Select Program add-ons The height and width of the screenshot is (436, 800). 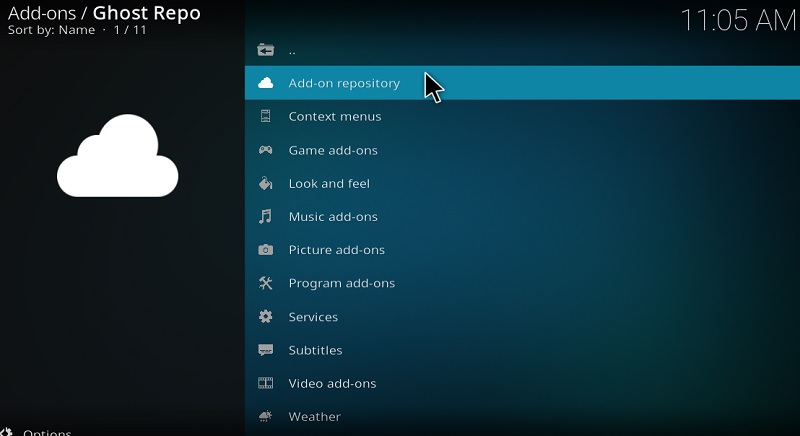tap(522, 283)
